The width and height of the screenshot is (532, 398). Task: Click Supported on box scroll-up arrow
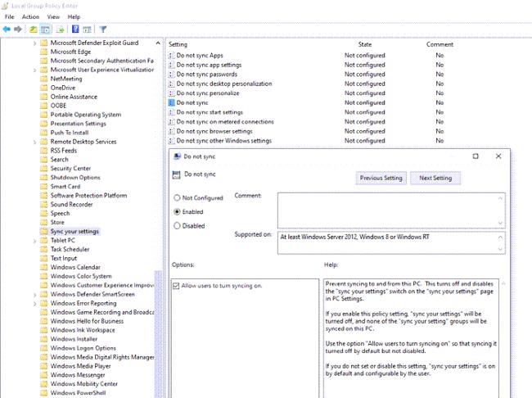500,237
